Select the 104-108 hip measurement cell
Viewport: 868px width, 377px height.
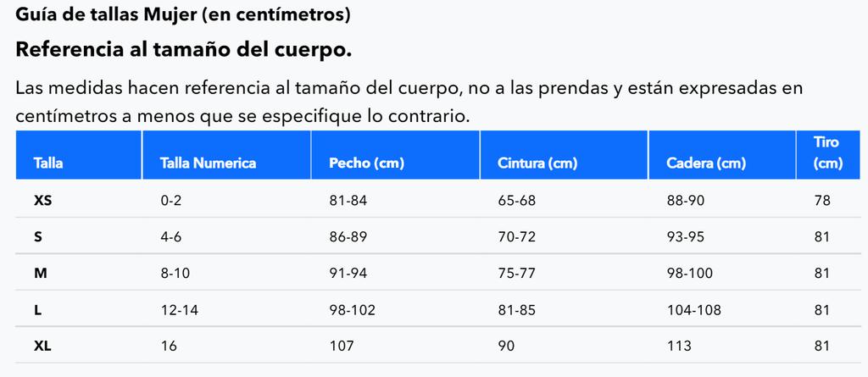coord(694,310)
